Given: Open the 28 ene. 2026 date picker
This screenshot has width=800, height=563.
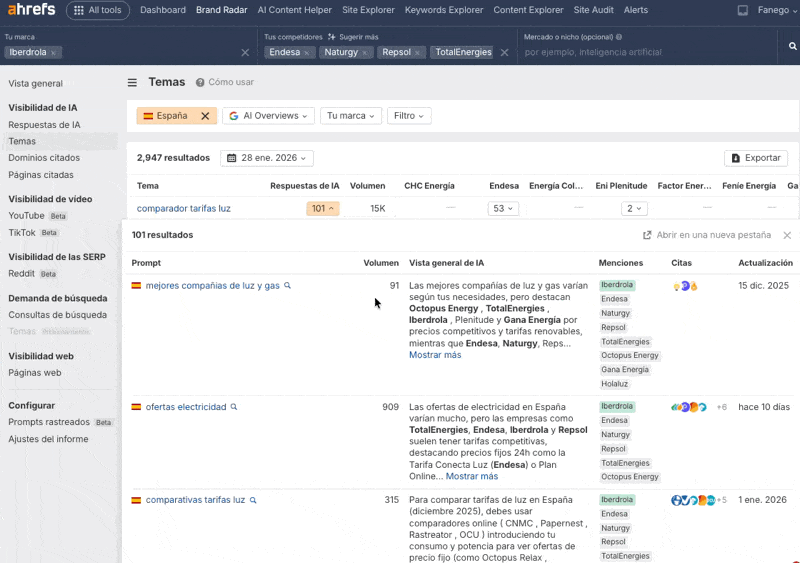Looking at the screenshot, I should pos(267,158).
